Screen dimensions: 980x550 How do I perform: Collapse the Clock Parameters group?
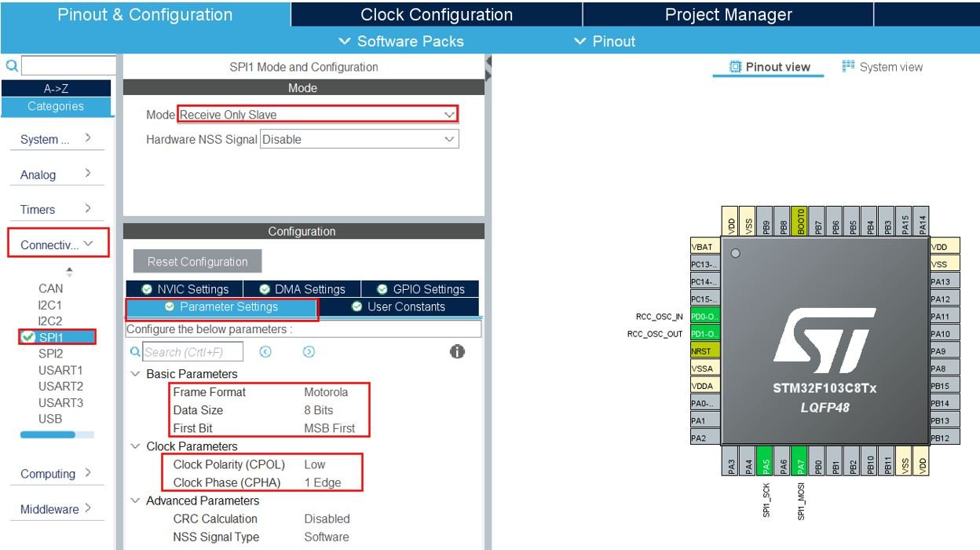pos(136,446)
